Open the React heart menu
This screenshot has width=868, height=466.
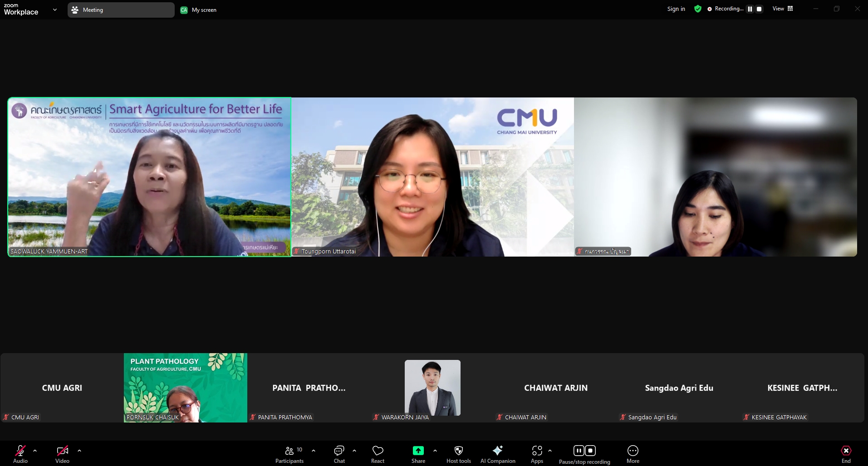[378, 454]
